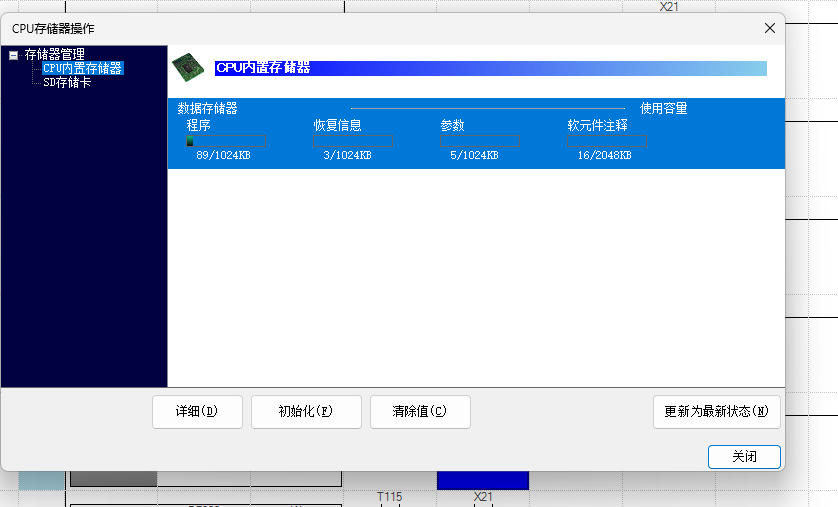Click the 16/2048KB device comment value
Viewport: 838px width, 507px height.
[604, 156]
